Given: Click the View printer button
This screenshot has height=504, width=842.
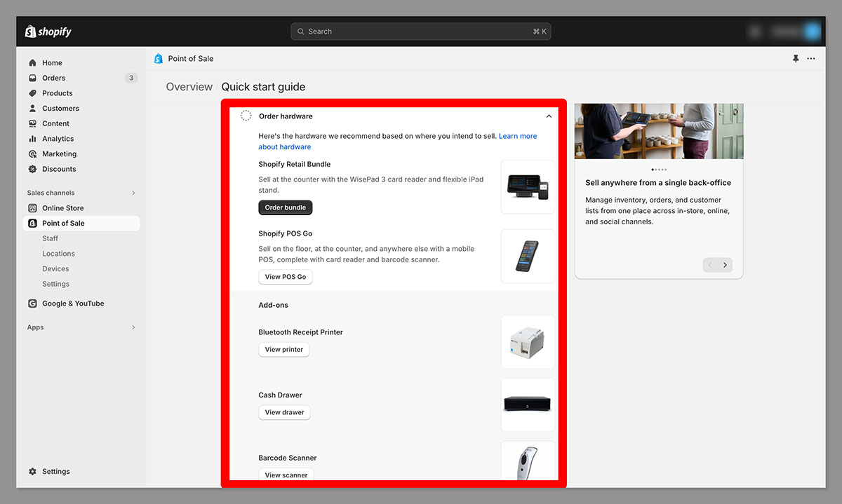Looking at the screenshot, I should coord(284,349).
